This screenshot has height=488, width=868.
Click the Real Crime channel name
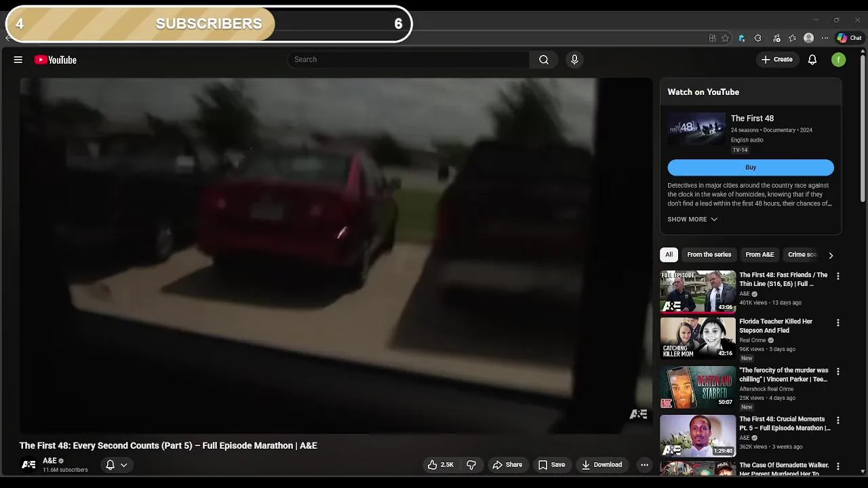[x=753, y=340]
